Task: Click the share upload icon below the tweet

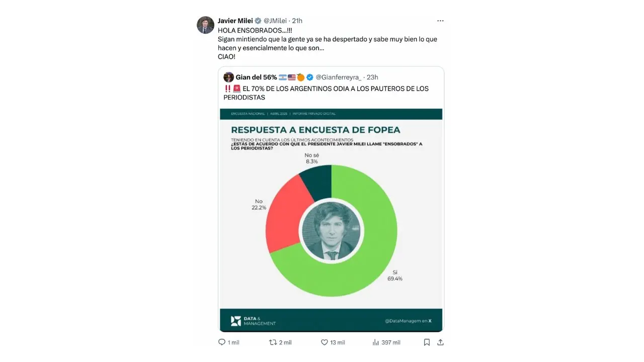Action: coord(440,342)
